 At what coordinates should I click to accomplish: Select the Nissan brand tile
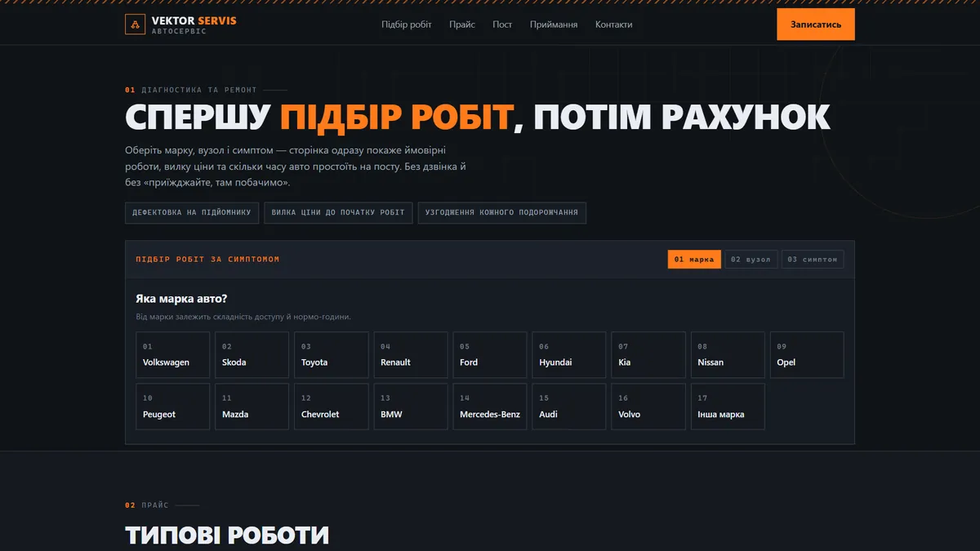[728, 354]
